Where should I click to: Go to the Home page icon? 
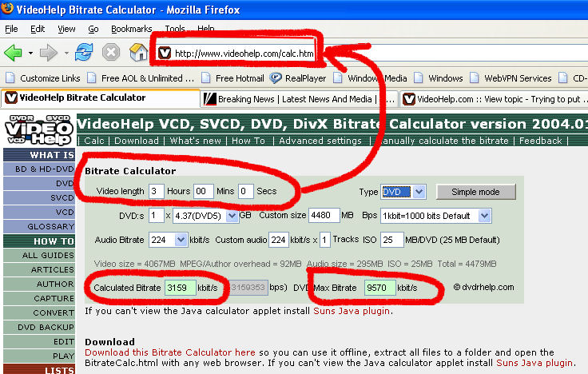pos(138,52)
